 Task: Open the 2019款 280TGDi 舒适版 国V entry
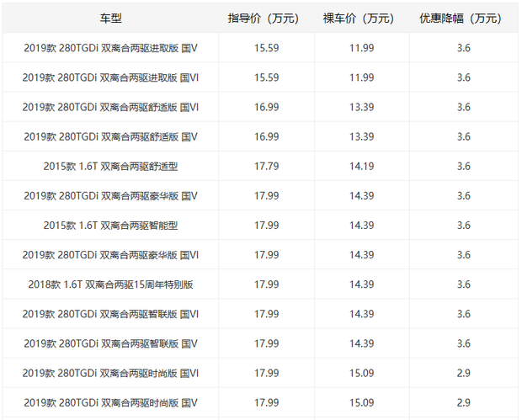pyautogui.click(x=110, y=136)
